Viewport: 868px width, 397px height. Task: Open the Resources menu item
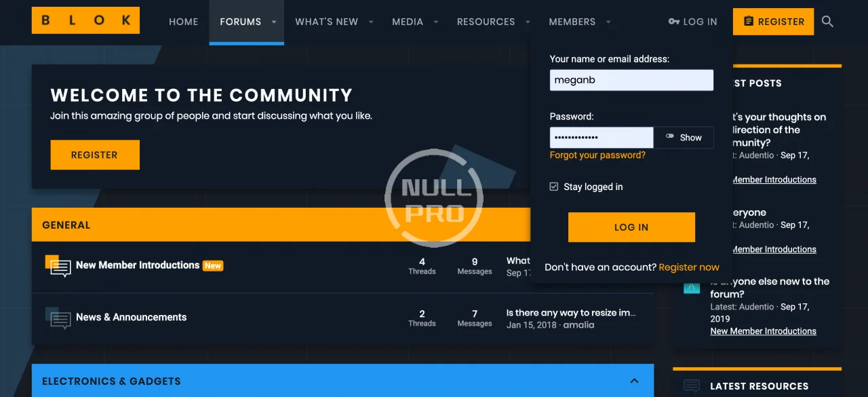pos(486,22)
